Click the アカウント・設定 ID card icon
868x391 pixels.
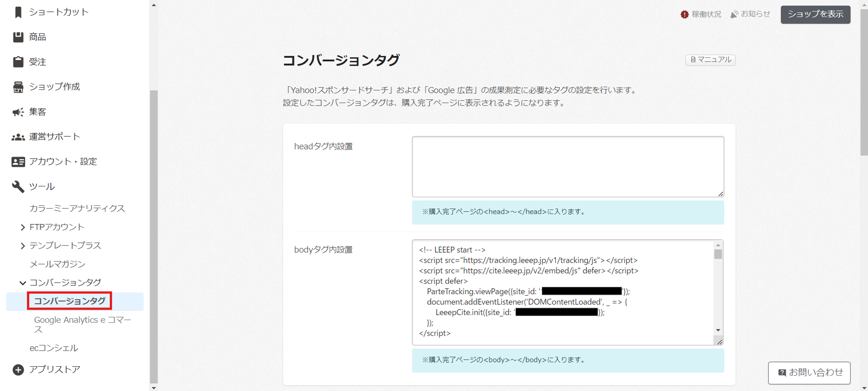[18, 162]
